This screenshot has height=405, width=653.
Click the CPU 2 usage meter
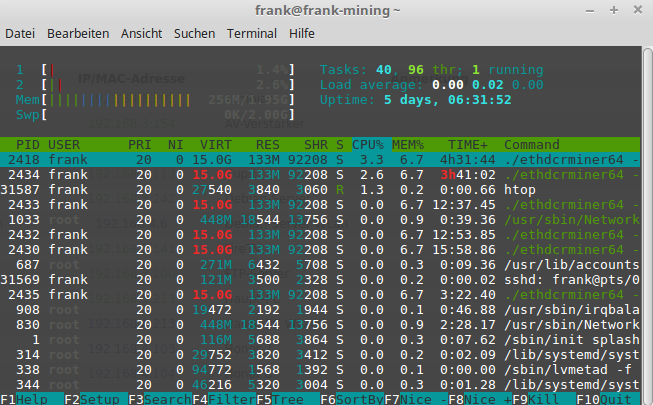155,85
